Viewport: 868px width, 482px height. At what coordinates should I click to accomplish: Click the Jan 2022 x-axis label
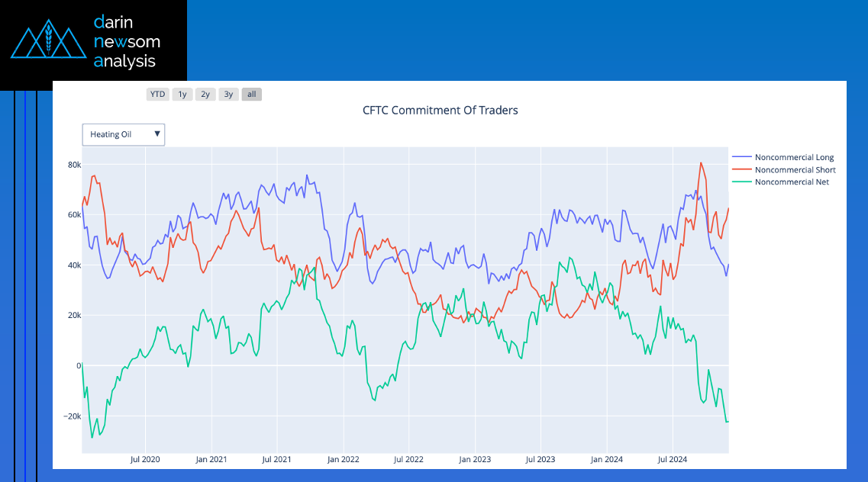(x=344, y=460)
